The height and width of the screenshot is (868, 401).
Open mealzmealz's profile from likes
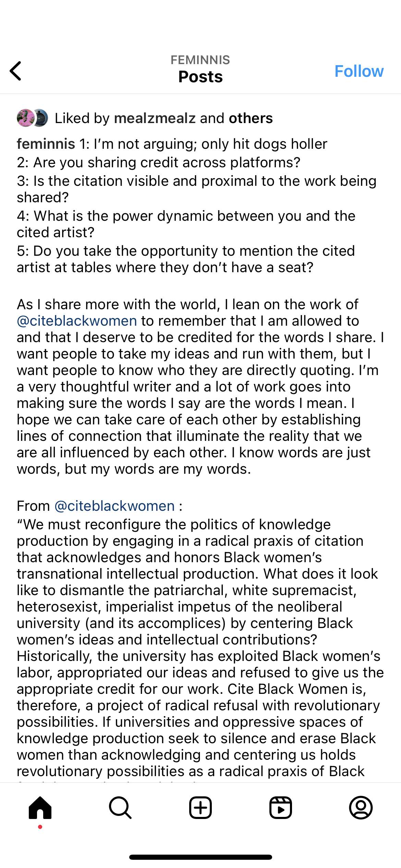pyautogui.click(x=155, y=118)
